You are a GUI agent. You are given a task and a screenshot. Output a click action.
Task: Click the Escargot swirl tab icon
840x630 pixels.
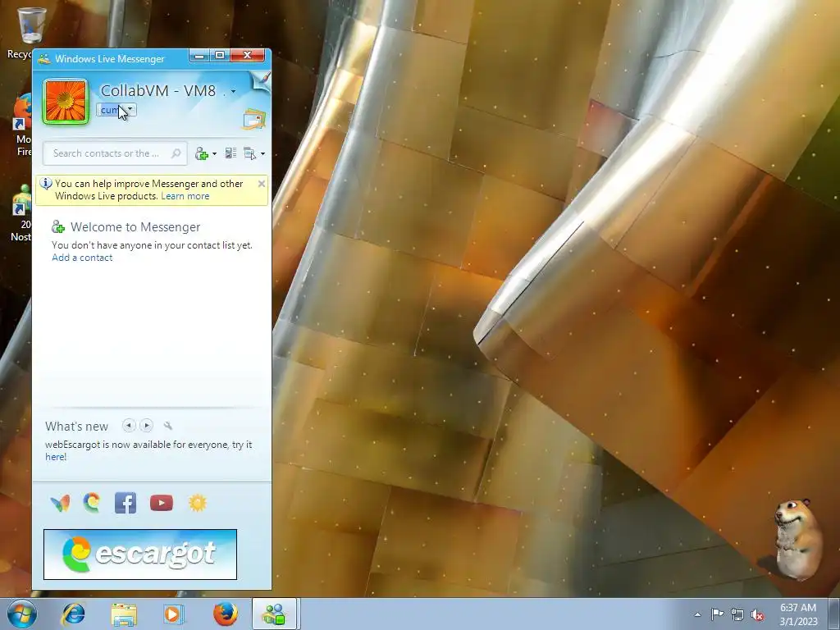92,503
